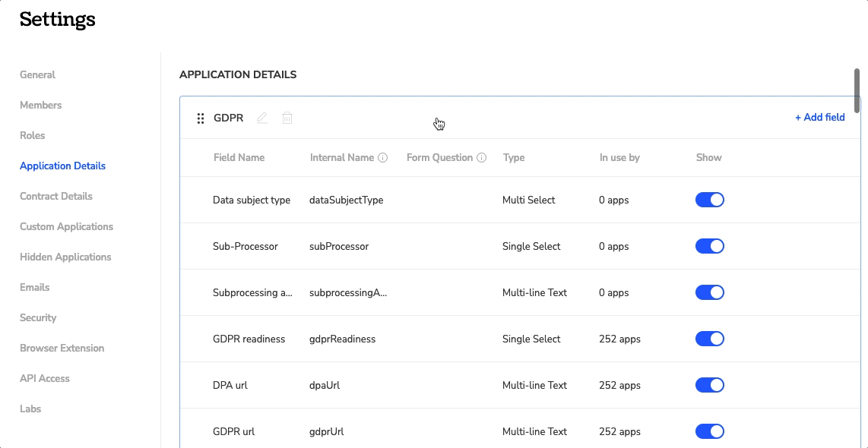The image size is (868, 448).
Task: Toggle Show for GDPR url
Action: tap(710, 431)
